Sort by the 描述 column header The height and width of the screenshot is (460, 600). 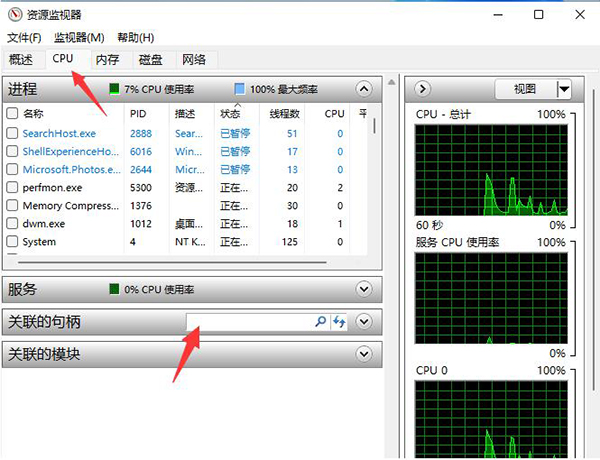(x=185, y=114)
